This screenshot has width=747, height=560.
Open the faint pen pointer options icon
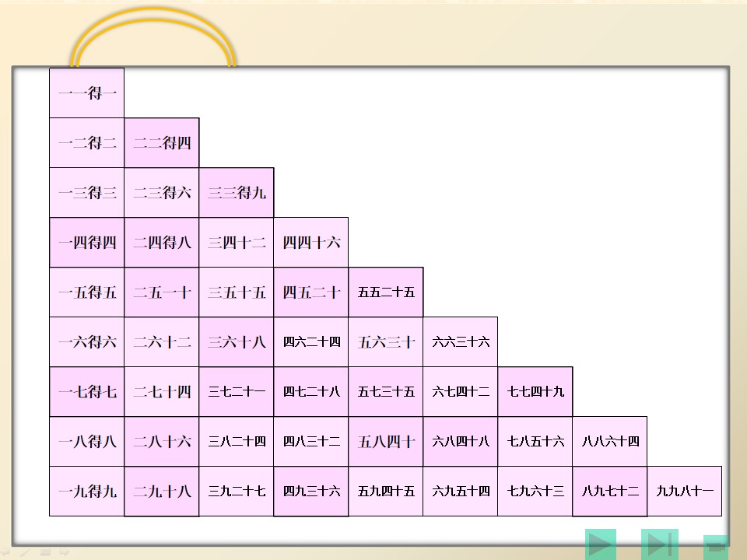[25, 552]
